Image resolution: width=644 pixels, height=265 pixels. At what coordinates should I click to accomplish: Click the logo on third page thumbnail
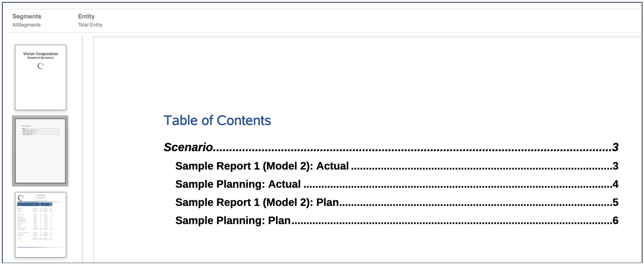click(x=21, y=198)
